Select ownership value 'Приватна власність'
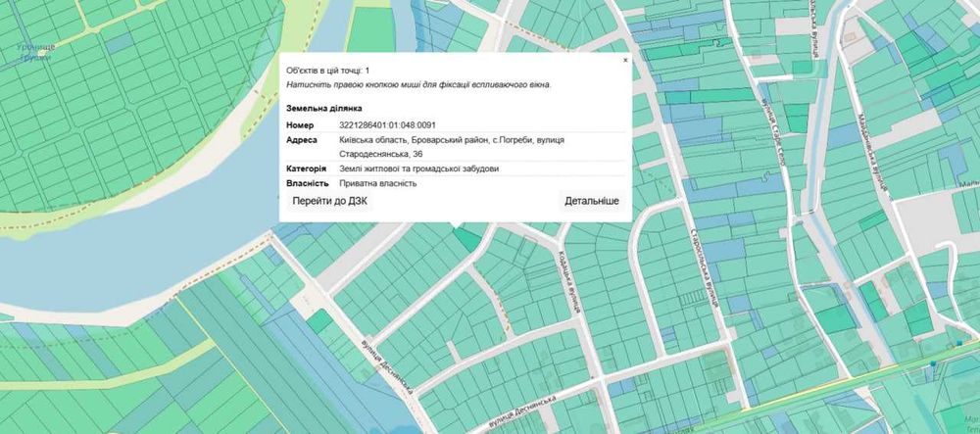This screenshot has width=980, height=434. coord(377,183)
